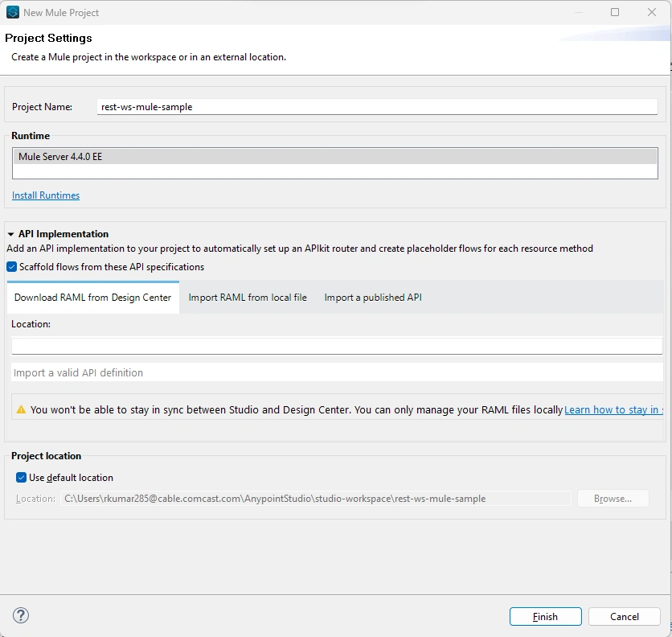Click the API Location input field

pyautogui.click(x=337, y=346)
